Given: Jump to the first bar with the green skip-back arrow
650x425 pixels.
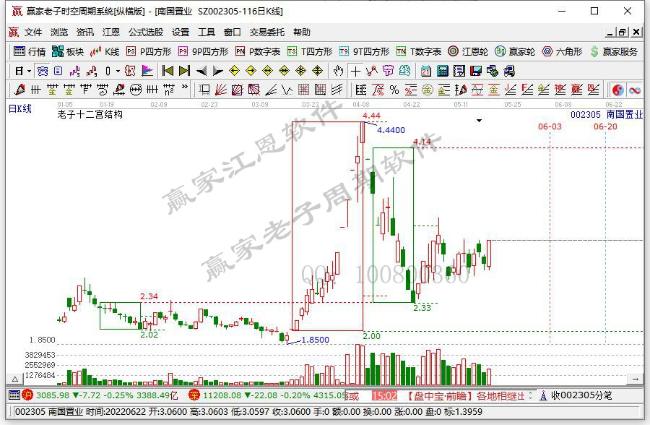Looking at the screenshot, I should (x=167, y=71).
